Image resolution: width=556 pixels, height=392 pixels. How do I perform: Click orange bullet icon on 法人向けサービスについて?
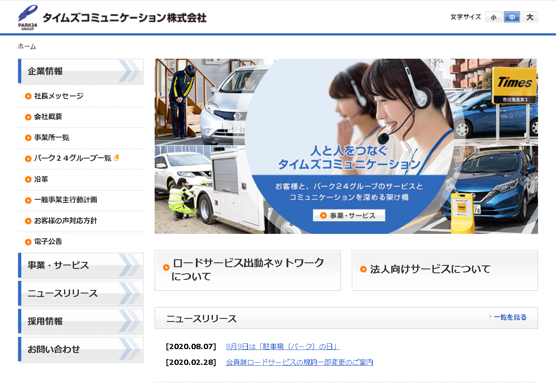coord(363,269)
